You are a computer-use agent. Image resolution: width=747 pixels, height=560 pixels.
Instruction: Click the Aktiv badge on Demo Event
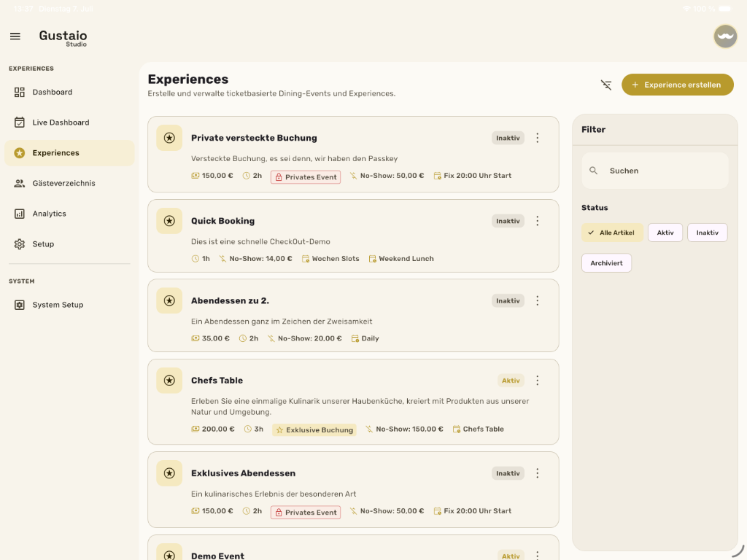click(511, 556)
